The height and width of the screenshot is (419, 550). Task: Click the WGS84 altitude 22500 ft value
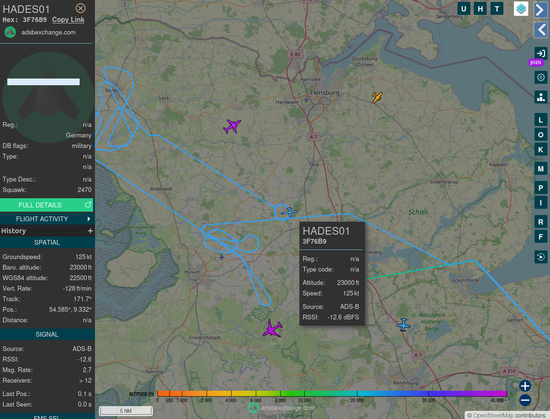(81, 278)
